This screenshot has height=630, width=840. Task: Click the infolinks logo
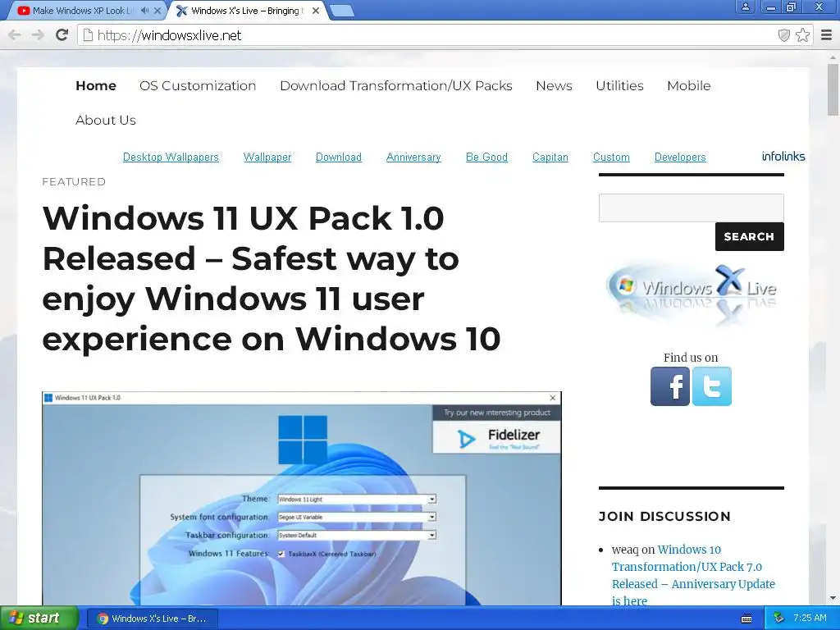[x=783, y=156]
